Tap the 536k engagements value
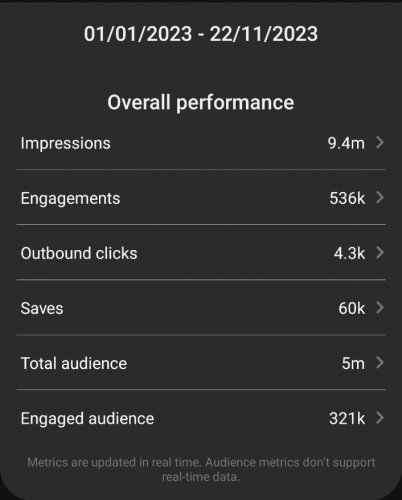This screenshot has width=402, height=500. click(x=347, y=198)
